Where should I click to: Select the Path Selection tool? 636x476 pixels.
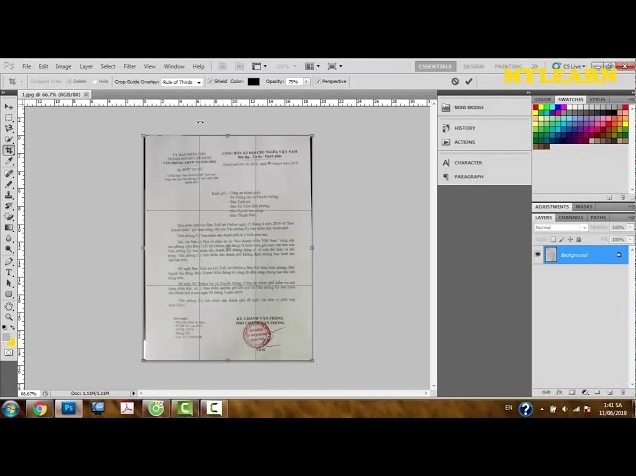tap(9, 283)
